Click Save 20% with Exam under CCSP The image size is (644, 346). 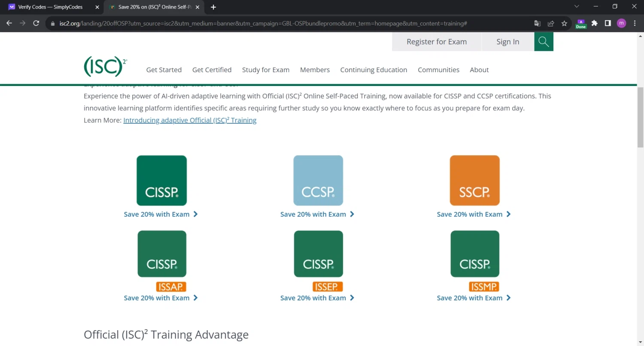317,214
